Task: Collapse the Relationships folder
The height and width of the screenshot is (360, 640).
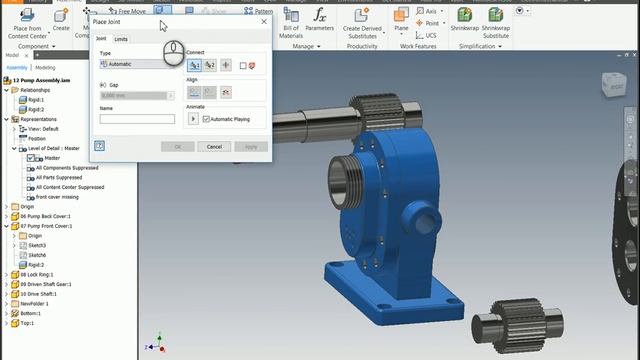Action: pyautogui.click(x=6, y=90)
